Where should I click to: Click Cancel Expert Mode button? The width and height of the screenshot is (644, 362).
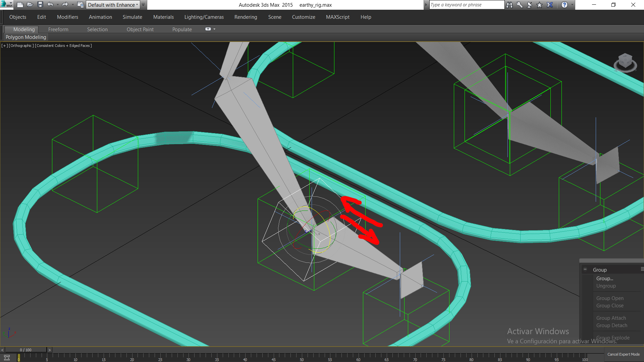point(623,354)
